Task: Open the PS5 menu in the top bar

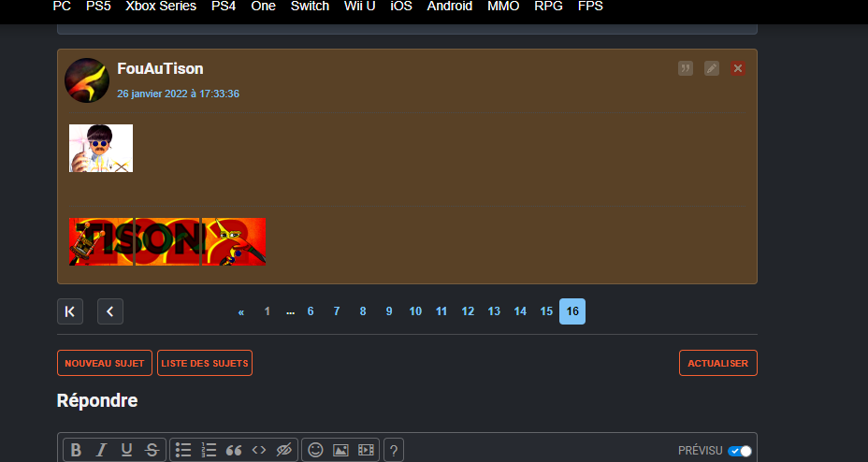Action: 98,7
